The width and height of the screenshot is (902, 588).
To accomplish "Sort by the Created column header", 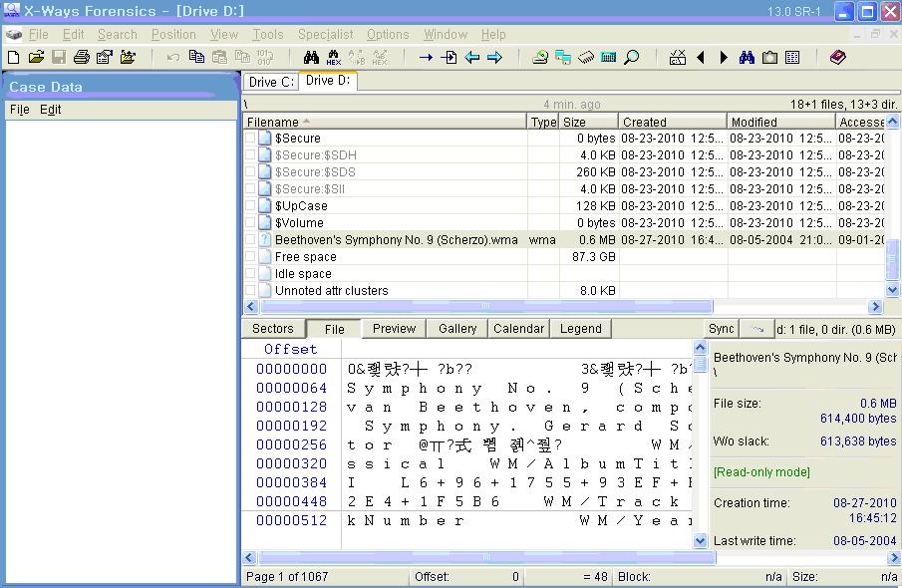I will click(x=673, y=122).
